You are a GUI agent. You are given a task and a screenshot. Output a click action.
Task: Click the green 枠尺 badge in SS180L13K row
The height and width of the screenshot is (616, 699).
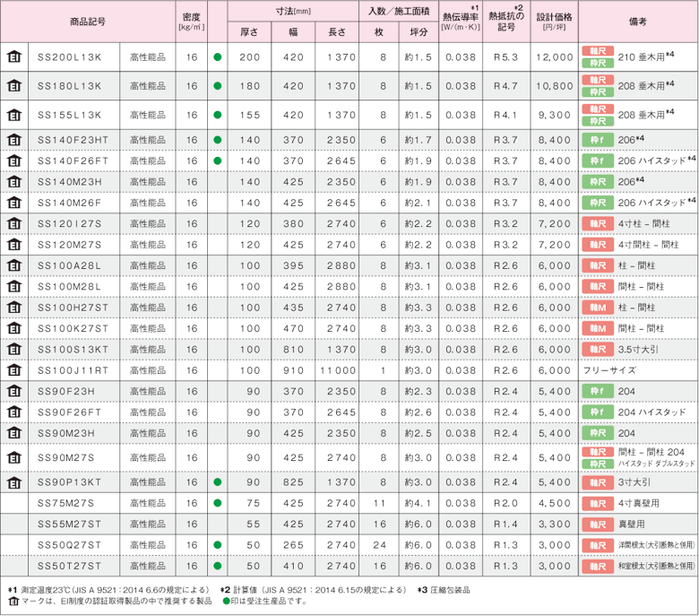(597, 92)
